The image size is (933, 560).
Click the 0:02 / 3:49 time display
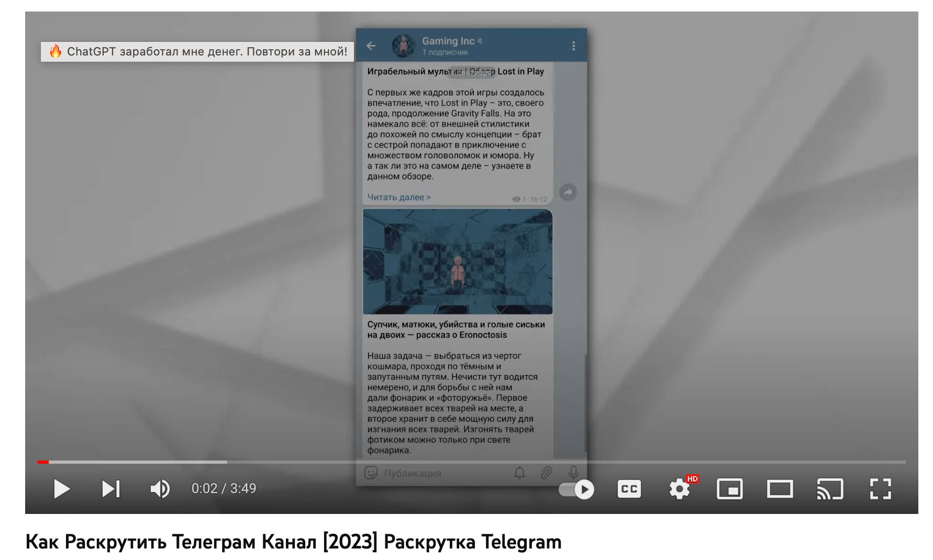[224, 488]
